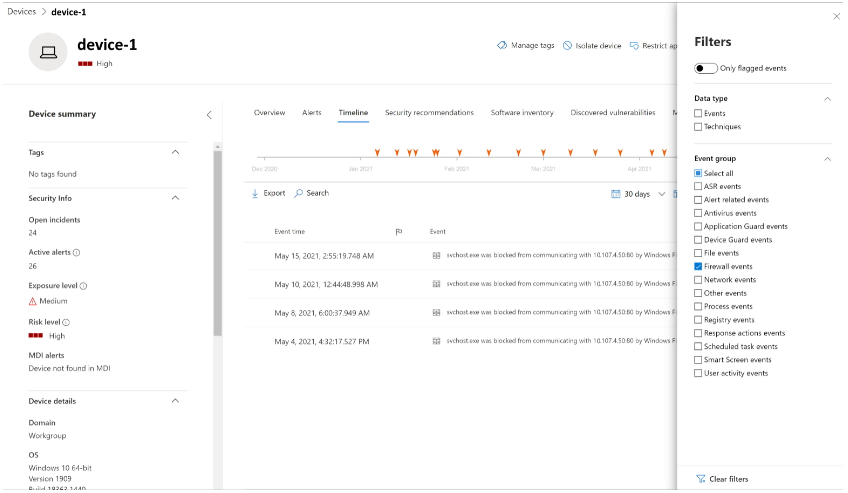
Task: Click the Active alerts info icon
Action: (76, 252)
